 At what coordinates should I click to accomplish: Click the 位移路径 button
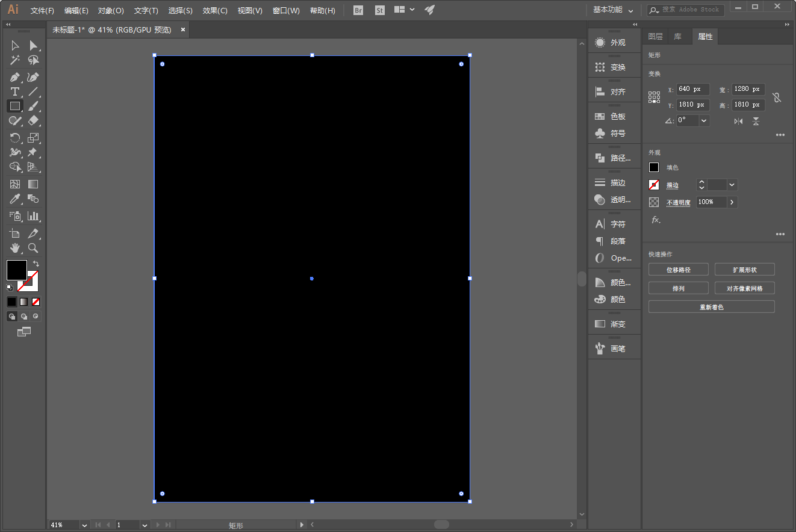[679, 270]
